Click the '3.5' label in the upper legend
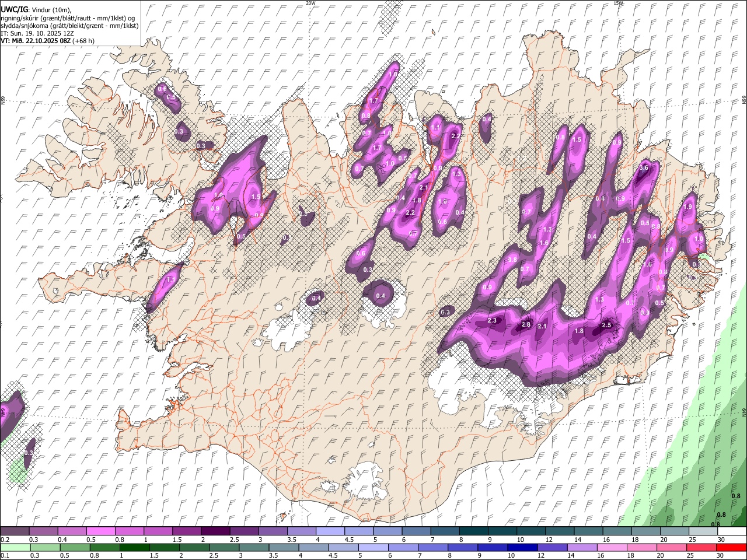 pos(292,540)
